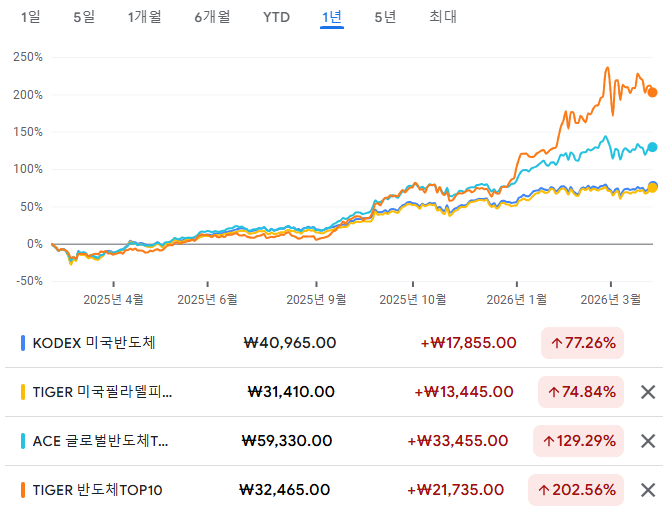The image size is (663, 509).
Task: Click the 74.84% gain badge
Action: pyautogui.click(x=581, y=392)
